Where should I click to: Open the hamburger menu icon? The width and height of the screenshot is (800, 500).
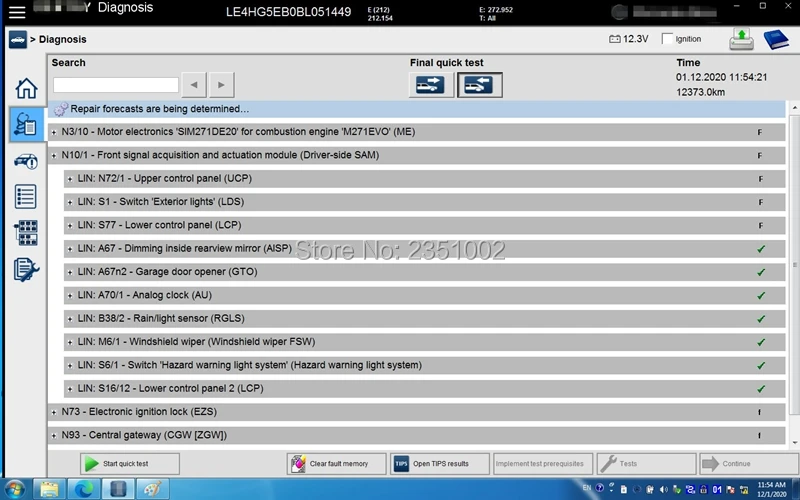point(17,12)
